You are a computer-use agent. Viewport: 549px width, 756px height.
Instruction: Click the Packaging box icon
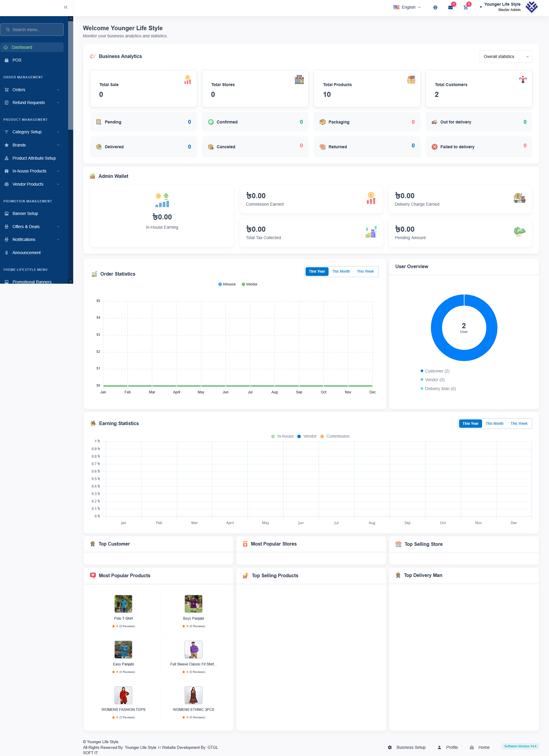point(323,122)
